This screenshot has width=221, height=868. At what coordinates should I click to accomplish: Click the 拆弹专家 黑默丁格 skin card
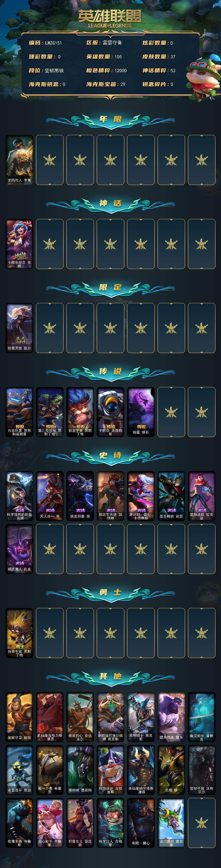[19, 633]
